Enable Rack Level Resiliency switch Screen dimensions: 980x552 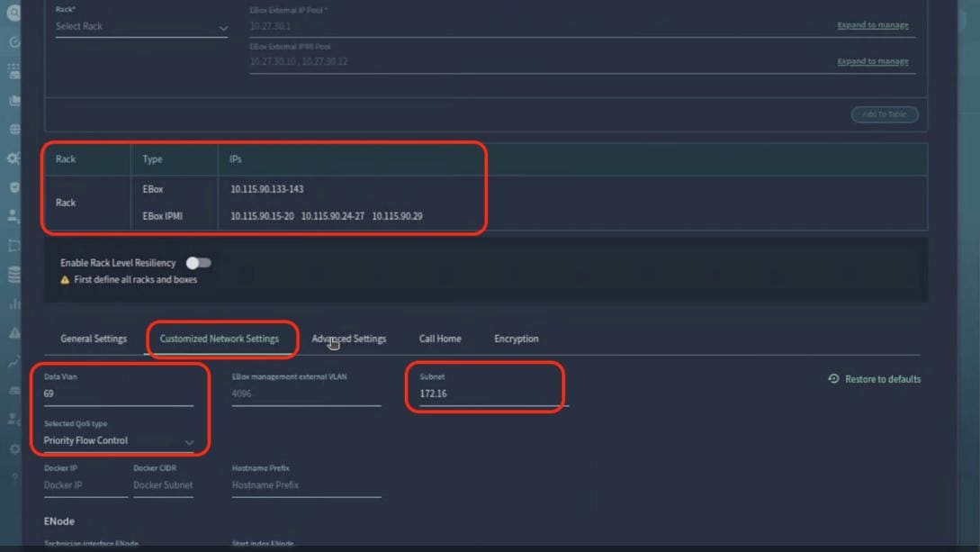(x=198, y=262)
